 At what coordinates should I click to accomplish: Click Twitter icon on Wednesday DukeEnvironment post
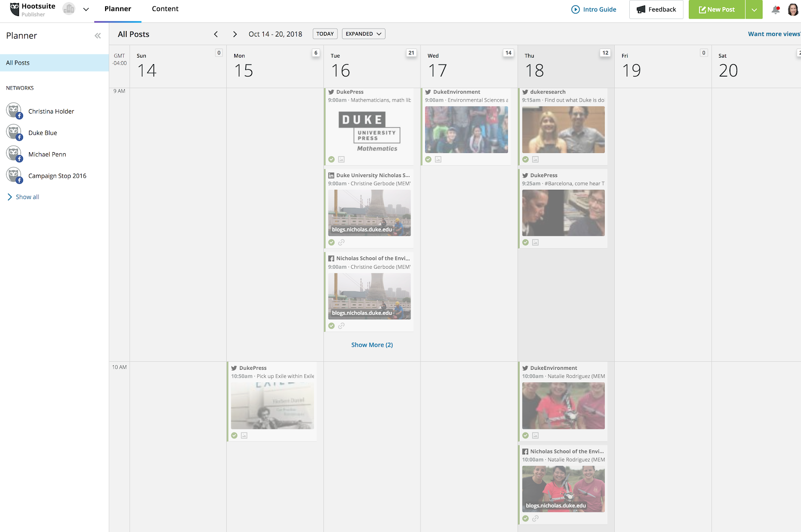coord(429,92)
